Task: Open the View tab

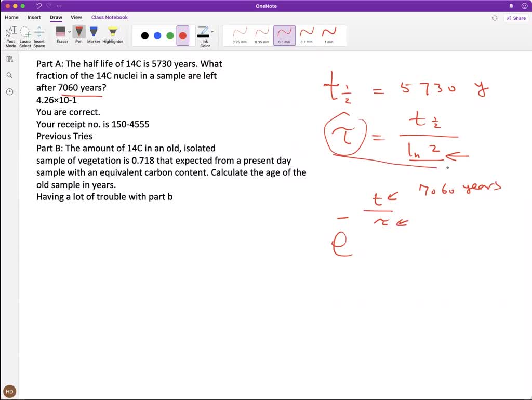Action: (76, 17)
